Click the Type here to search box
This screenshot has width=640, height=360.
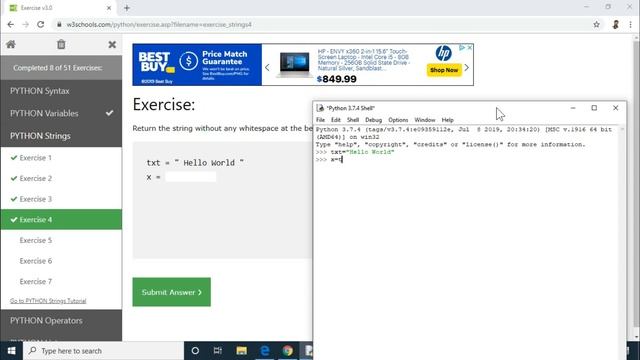click(104, 351)
